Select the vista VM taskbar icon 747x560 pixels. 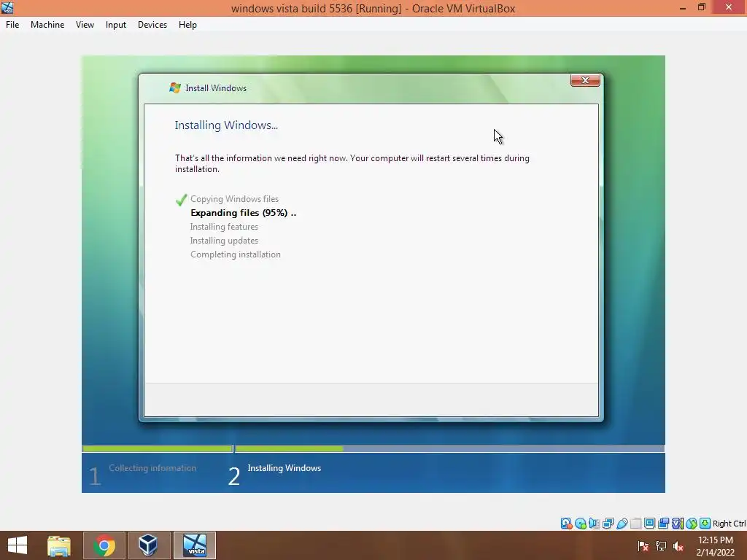point(195,545)
